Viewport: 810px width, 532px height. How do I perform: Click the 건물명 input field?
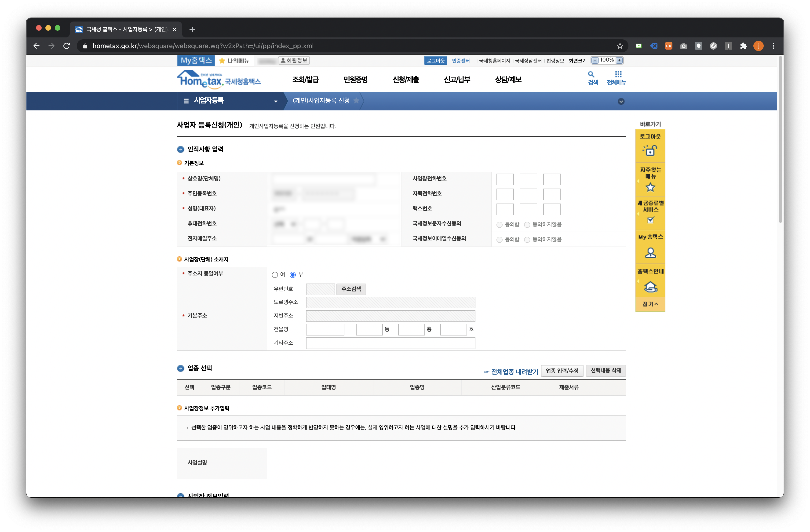325,329
